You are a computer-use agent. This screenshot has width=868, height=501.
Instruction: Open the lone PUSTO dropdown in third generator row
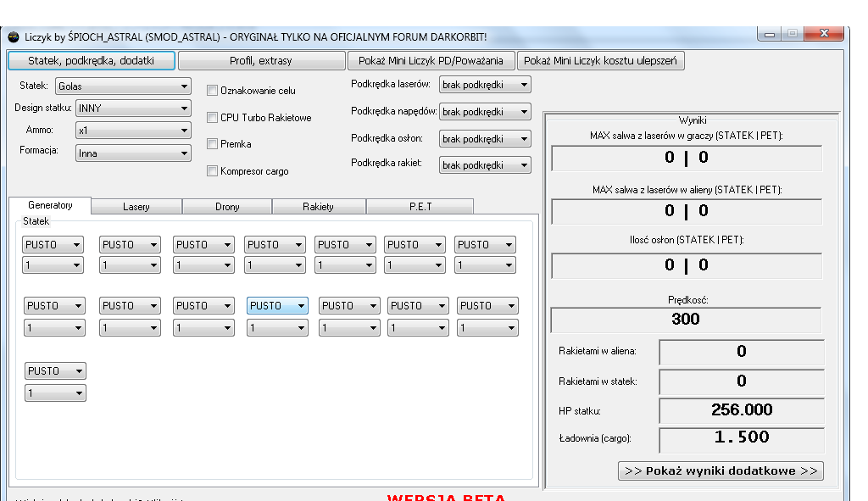[x=55, y=371]
